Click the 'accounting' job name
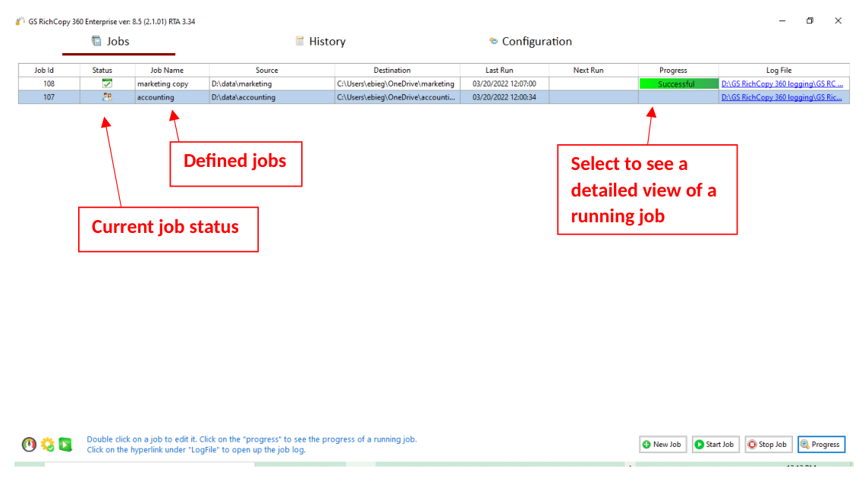Image resolution: width=868 pixels, height=481 pixels. pos(156,97)
